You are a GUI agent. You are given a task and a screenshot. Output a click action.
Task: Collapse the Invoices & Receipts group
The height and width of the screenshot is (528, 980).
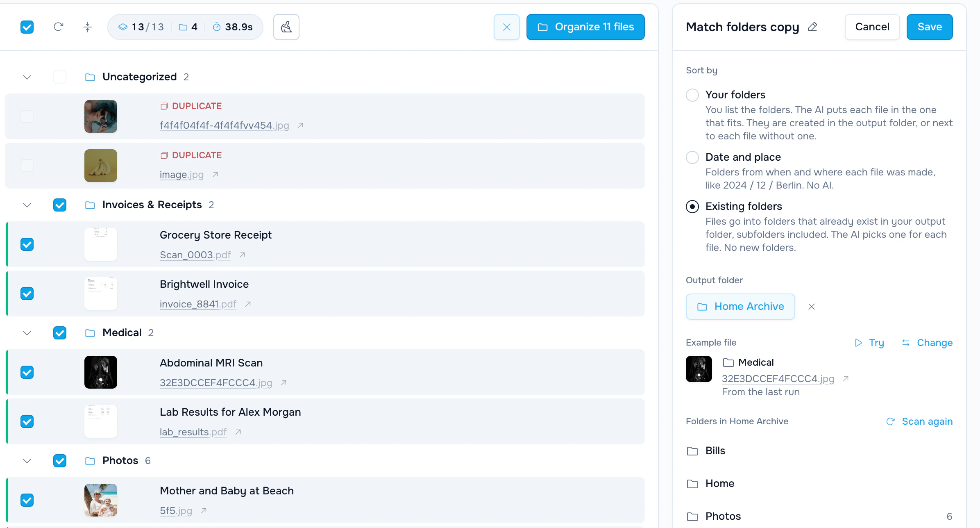click(x=27, y=205)
